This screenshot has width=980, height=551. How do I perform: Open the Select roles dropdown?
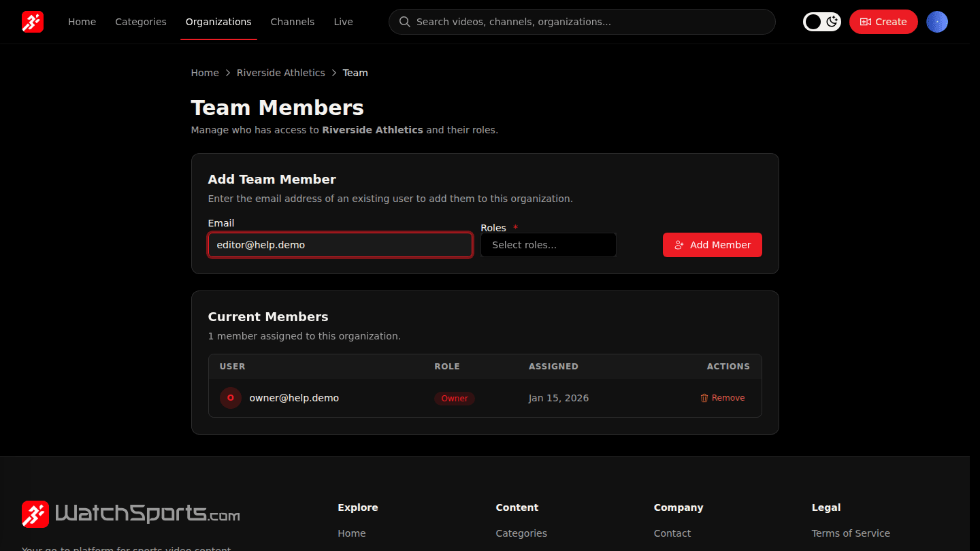549,245
